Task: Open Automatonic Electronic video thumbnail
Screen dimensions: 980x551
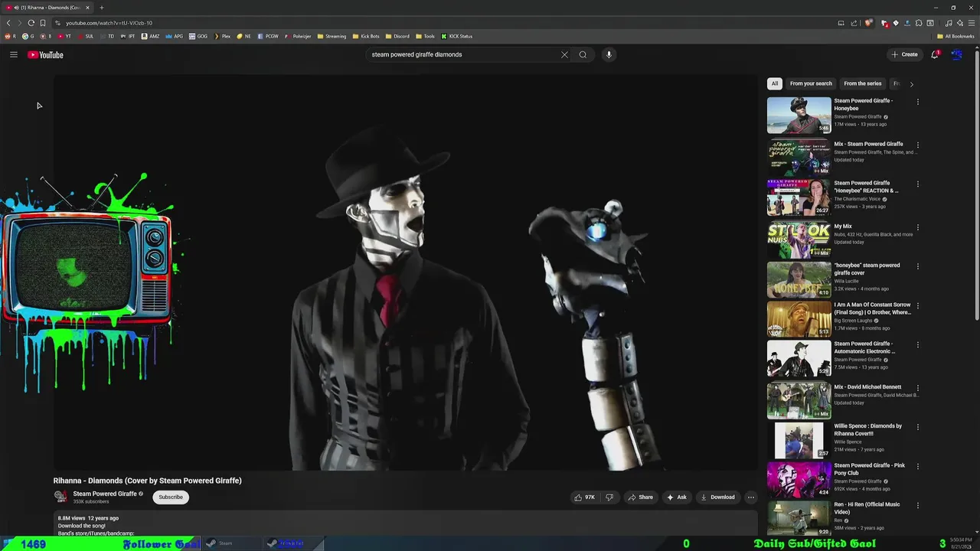Action: click(x=799, y=358)
